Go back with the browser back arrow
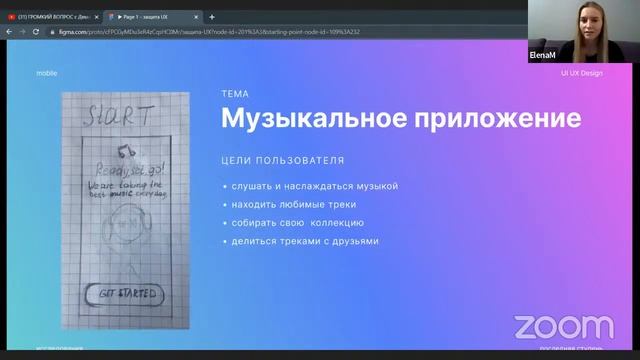 pos(9,31)
